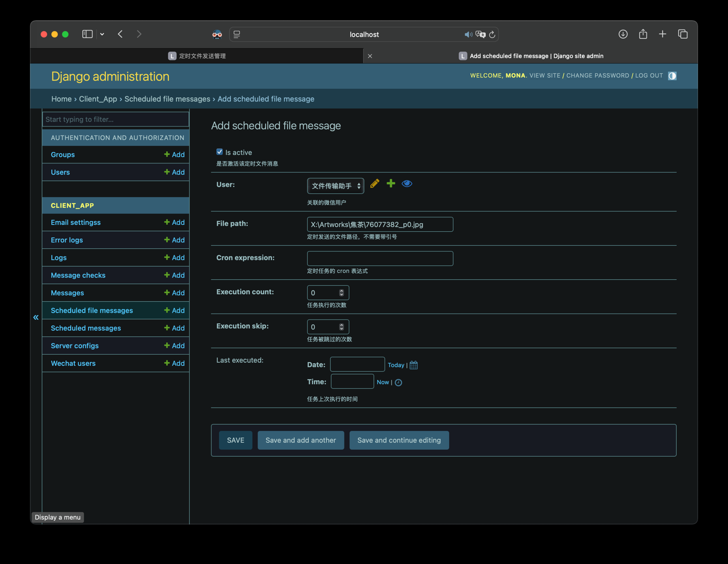Open the User dropdown selector

click(x=335, y=186)
